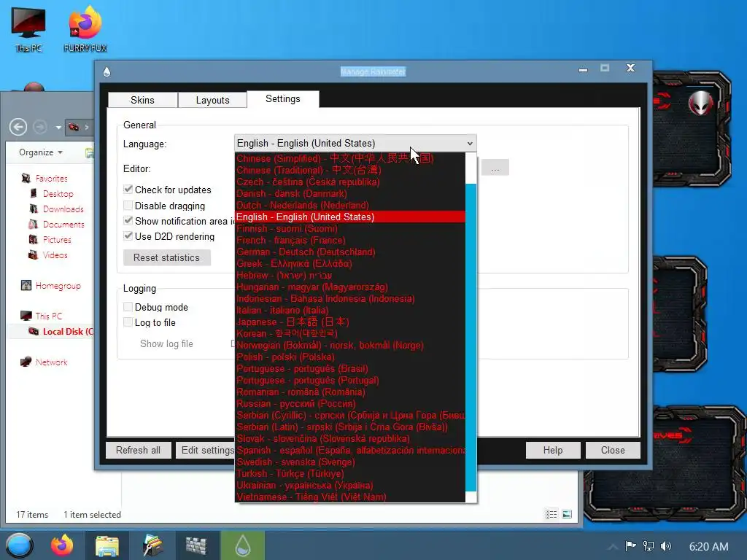Enable the Log to file checkbox
747x560 pixels.
point(128,322)
